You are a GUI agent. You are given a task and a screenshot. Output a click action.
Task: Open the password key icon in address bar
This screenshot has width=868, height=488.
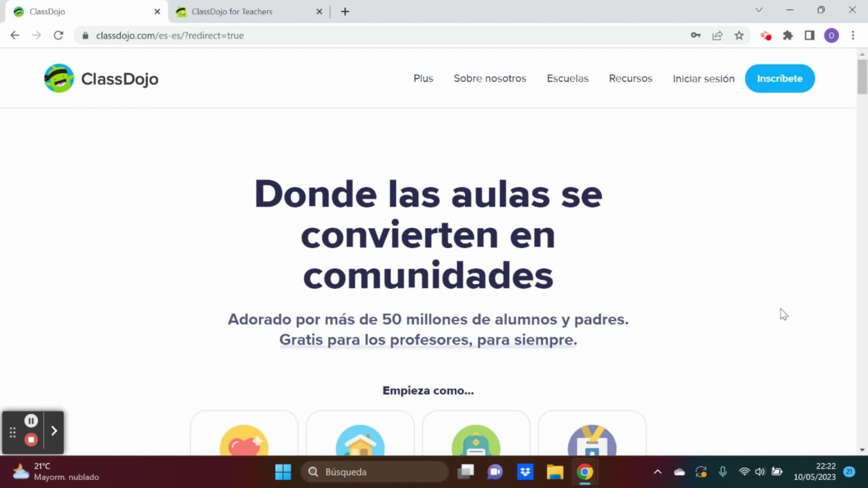coord(695,35)
